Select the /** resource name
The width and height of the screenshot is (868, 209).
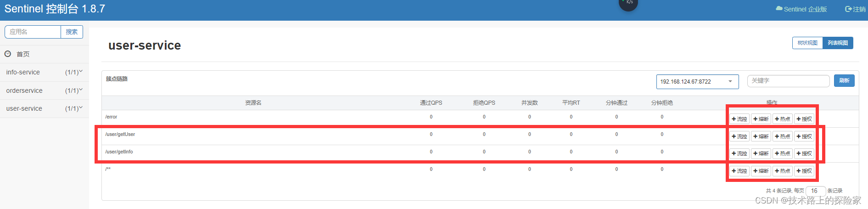point(108,169)
